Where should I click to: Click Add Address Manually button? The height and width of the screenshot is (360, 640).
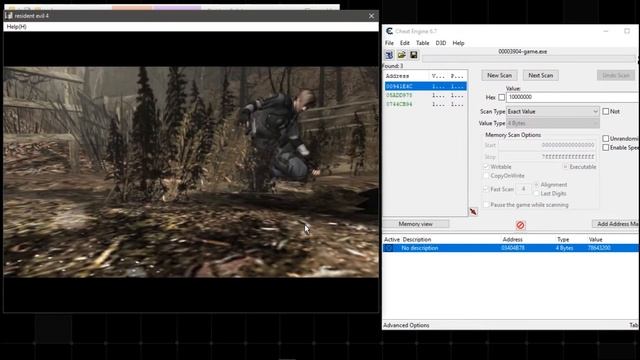[616, 224]
